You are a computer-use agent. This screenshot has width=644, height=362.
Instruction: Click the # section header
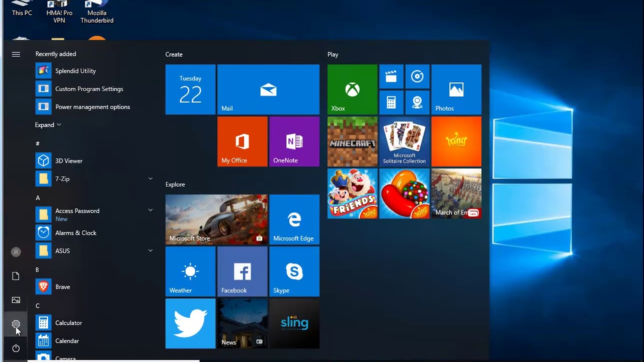[37, 144]
